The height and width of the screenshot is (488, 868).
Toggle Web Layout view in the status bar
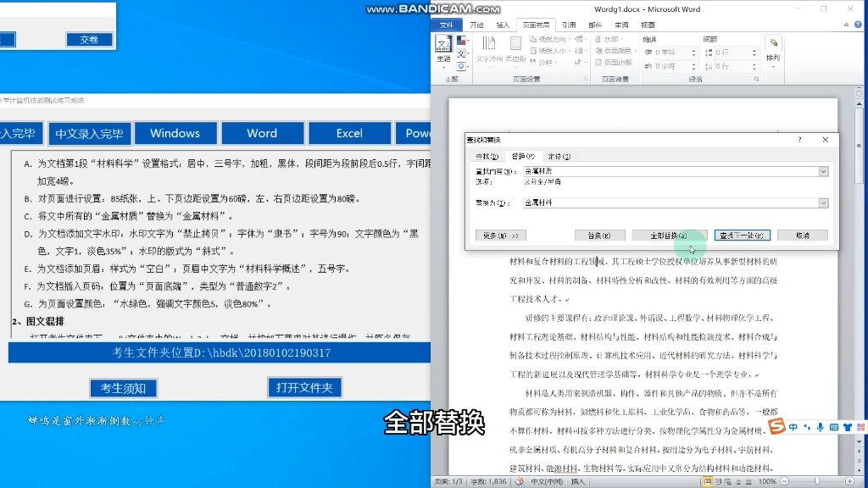coord(728,480)
